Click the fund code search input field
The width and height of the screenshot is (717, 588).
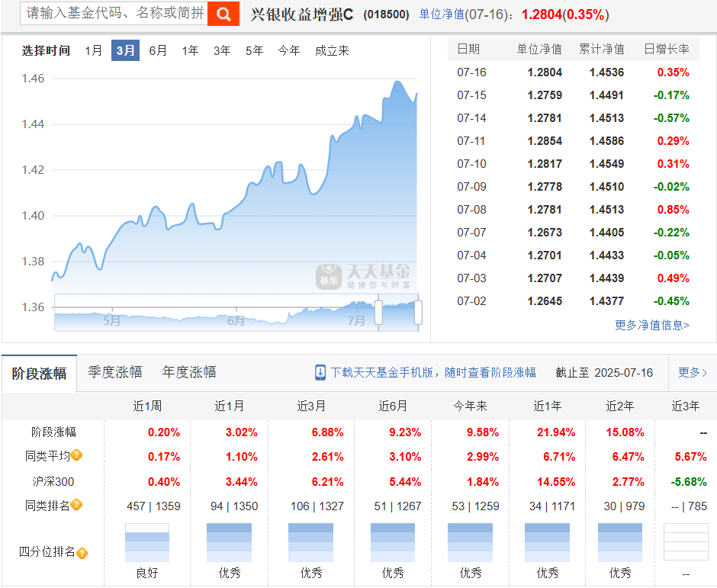[x=114, y=13]
